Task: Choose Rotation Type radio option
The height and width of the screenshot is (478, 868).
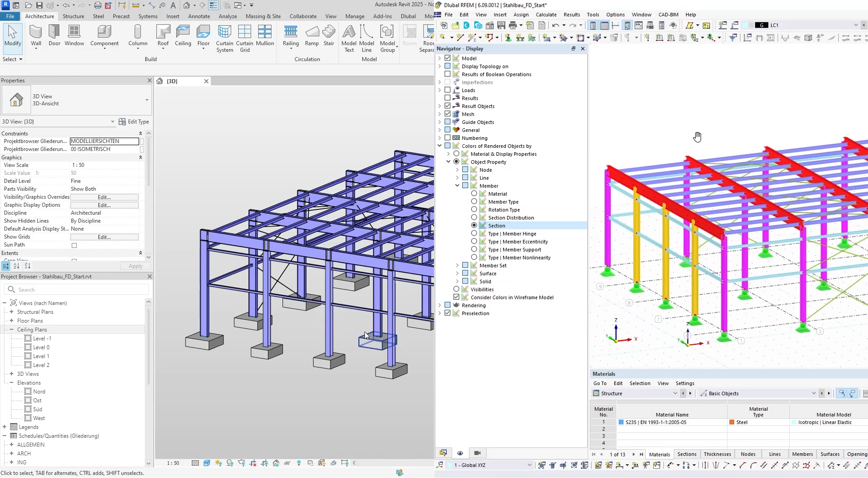Action: point(474,209)
